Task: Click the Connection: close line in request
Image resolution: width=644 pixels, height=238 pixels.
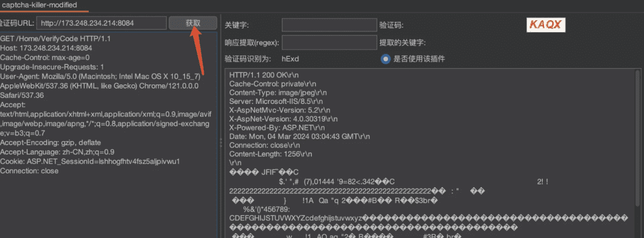Action: click(x=29, y=171)
